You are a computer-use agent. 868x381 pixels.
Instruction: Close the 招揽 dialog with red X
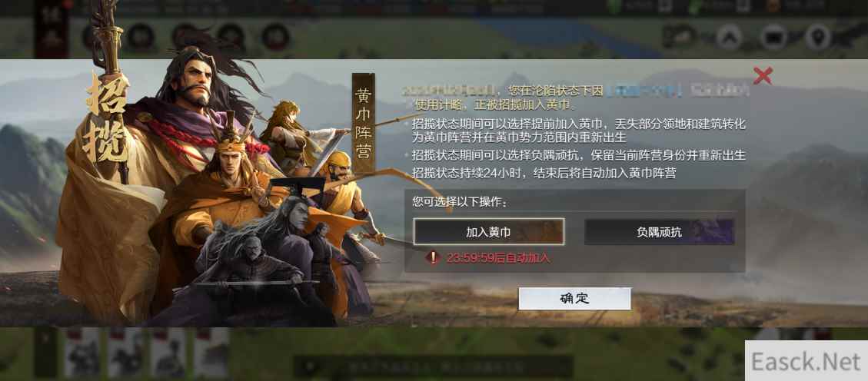pyautogui.click(x=762, y=76)
